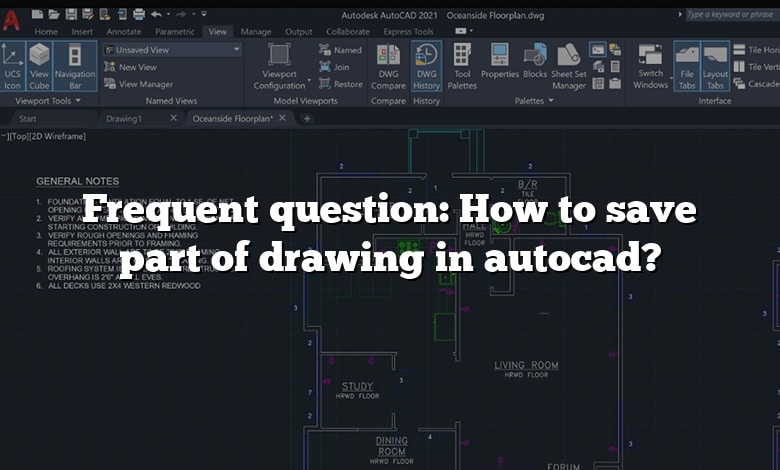Open the ribbon minimize options dropdown
Image resolution: width=780 pixels, height=470 pixels.
coord(471,31)
